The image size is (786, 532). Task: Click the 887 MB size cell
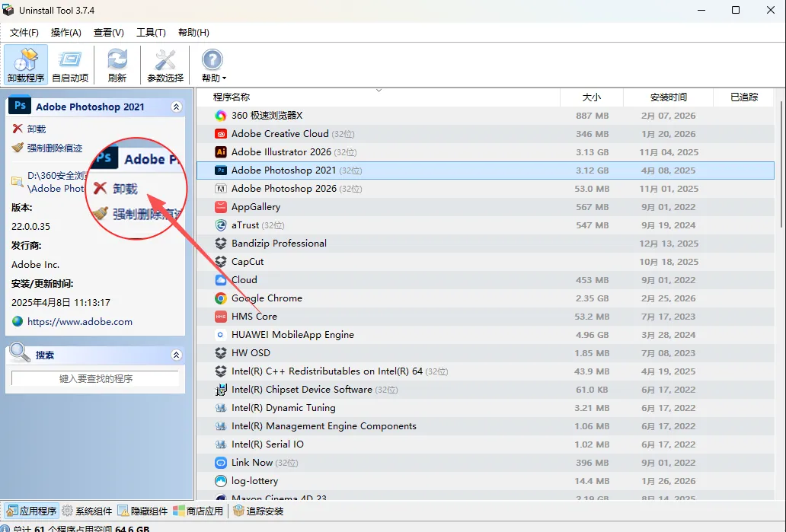tap(592, 116)
